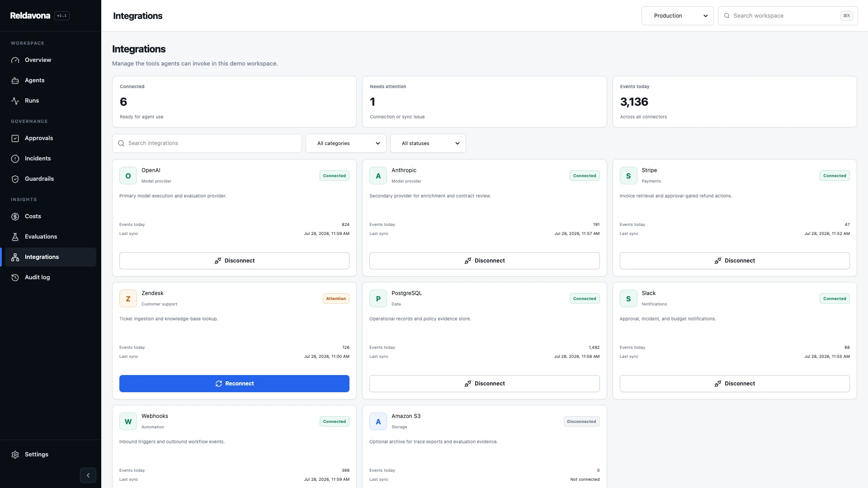The width and height of the screenshot is (868, 488).
Task: Disconnect the OpenAI integration
Action: click(234, 261)
